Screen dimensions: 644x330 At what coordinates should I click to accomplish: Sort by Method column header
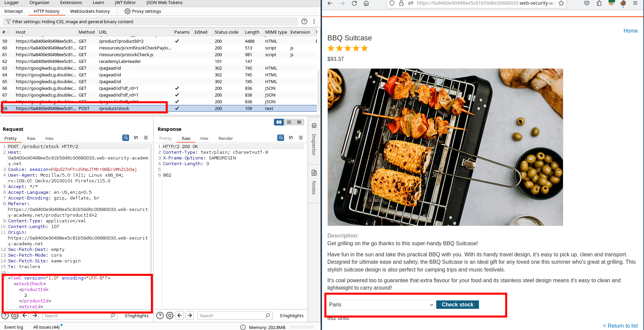click(87, 32)
